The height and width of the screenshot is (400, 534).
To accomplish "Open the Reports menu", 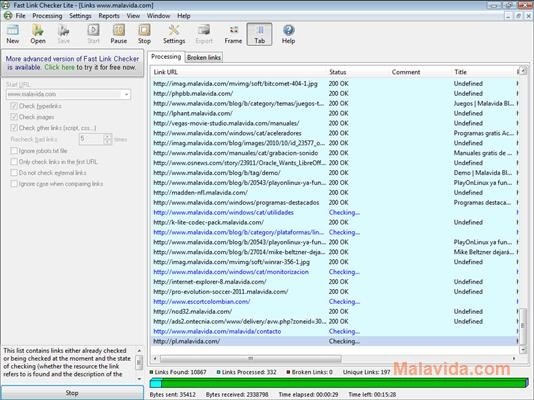I will point(109,16).
